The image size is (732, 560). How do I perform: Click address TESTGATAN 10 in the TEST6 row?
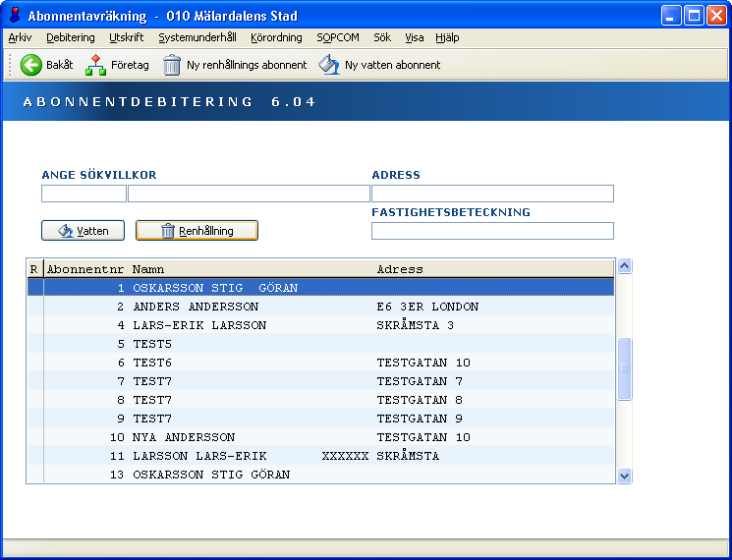pos(423,363)
